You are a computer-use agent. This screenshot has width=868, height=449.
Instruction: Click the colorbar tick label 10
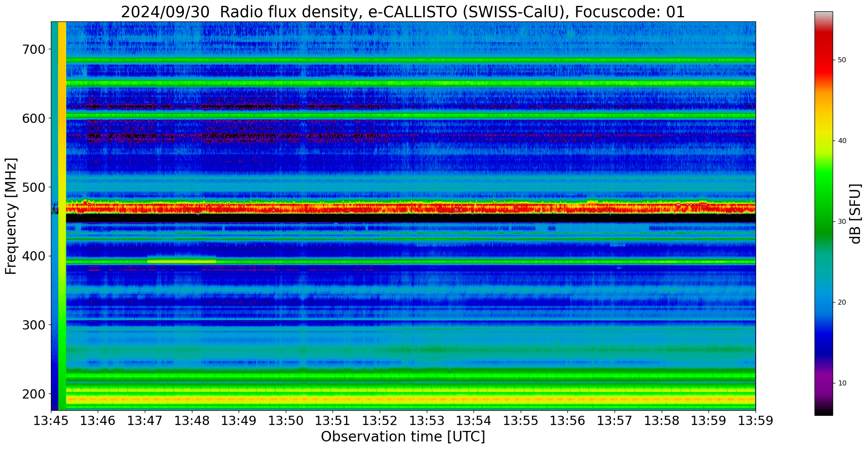click(842, 383)
